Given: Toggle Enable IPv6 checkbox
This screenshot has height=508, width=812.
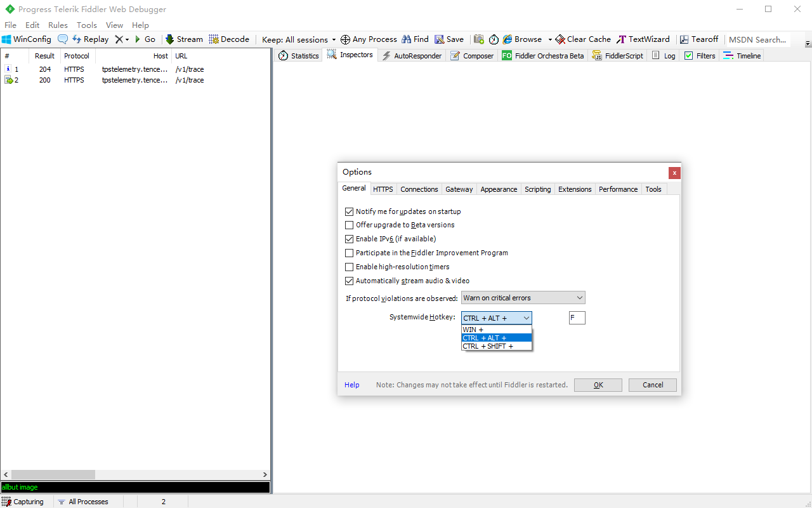Looking at the screenshot, I should [x=390, y=239].
